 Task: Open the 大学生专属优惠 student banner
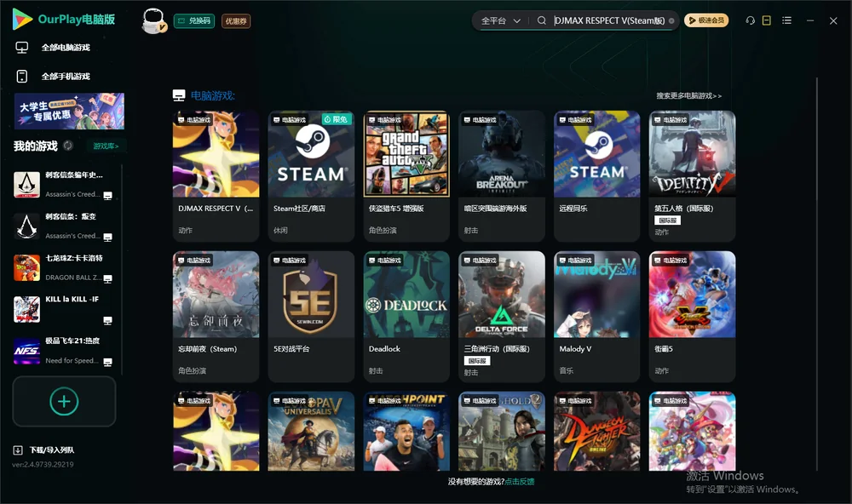69,111
